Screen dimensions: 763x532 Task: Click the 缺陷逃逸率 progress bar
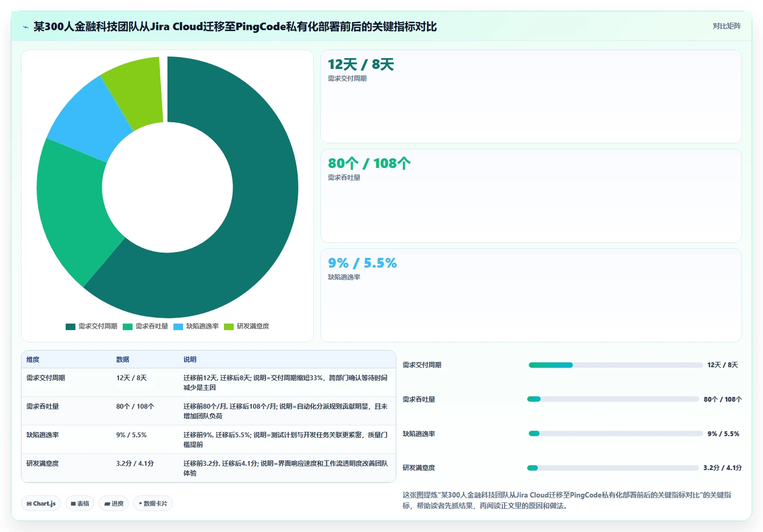[615, 433]
